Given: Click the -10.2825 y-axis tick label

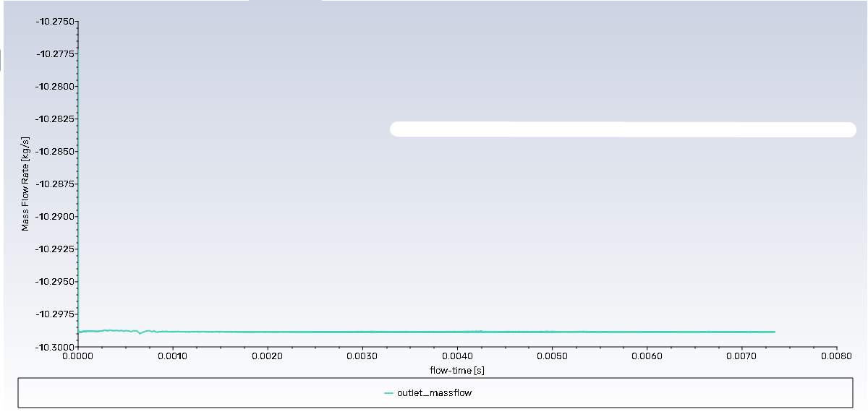Looking at the screenshot, I should (54, 119).
